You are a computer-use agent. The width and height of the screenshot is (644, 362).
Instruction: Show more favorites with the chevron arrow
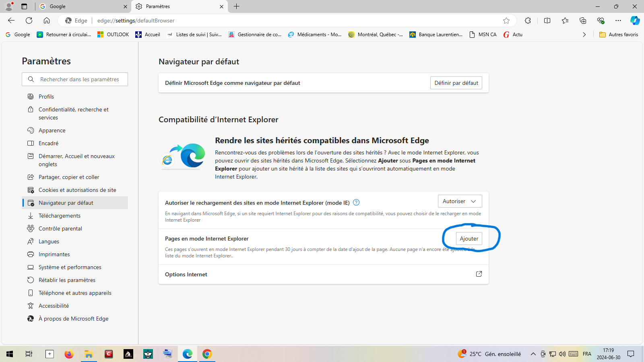(584, 35)
